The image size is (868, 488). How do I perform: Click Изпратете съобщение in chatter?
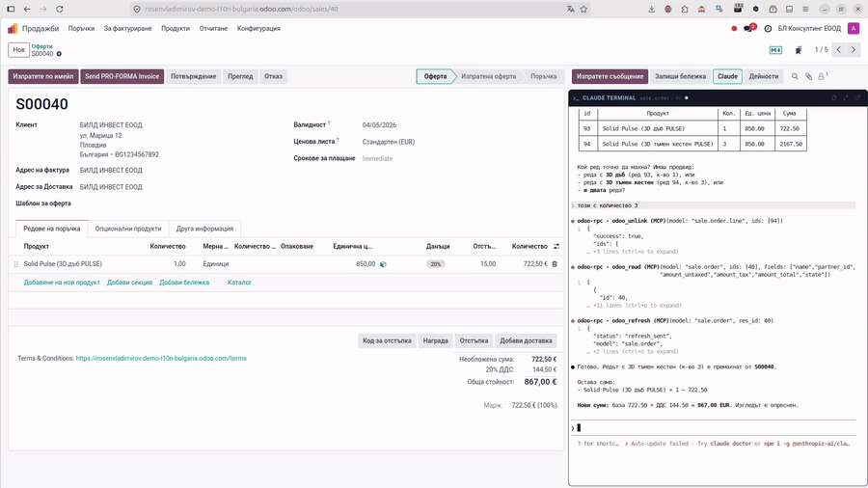coord(610,76)
